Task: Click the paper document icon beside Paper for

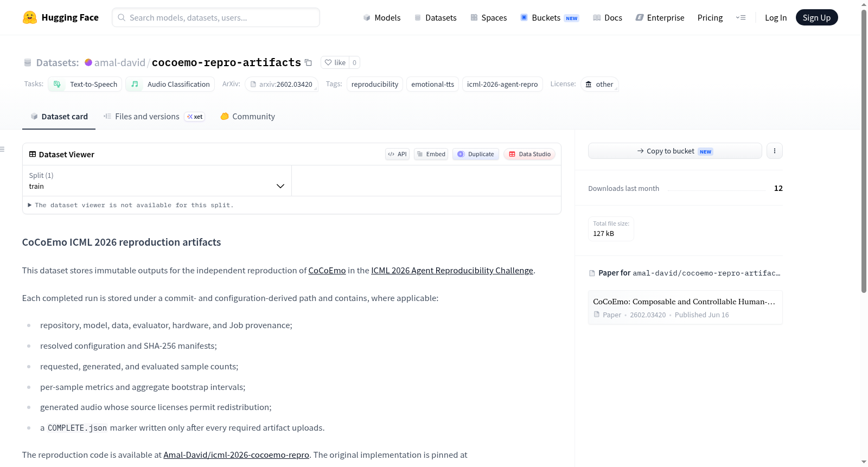Action: [592, 273]
